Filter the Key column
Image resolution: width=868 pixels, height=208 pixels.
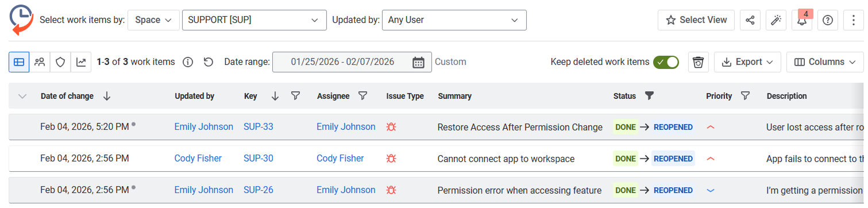coord(295,96)
